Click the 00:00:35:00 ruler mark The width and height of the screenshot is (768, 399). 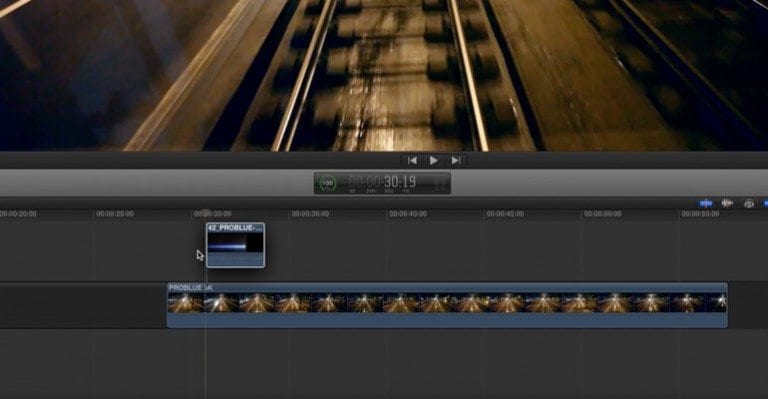[x=310, y=214]
